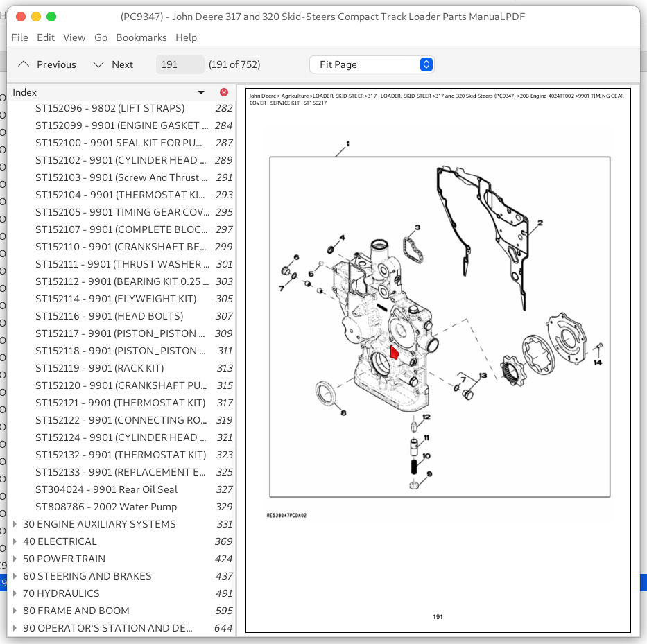Click the red marker on the diagram

tap(394, 352)
